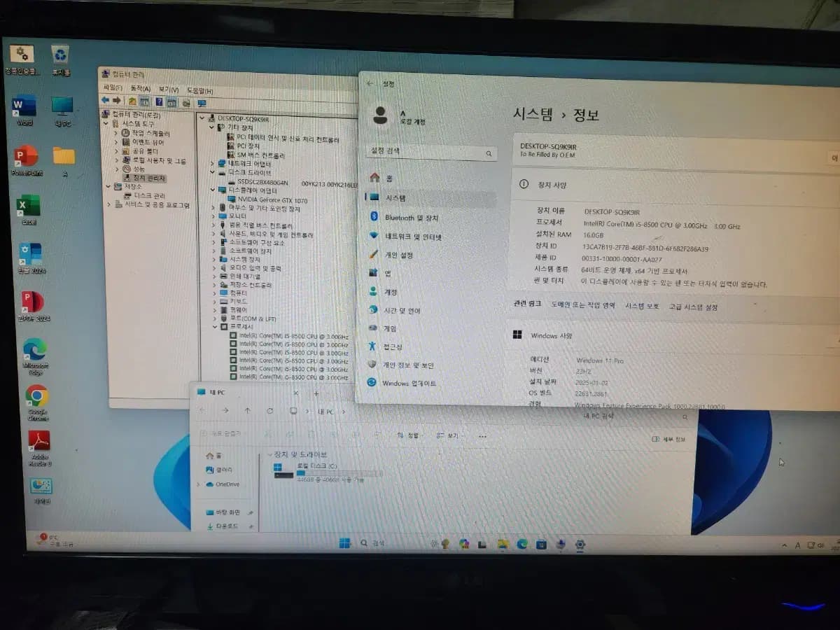Launch Google Chrome from the desktop
The height and width of the screenshot is (630, 840).
click(36, 396)
